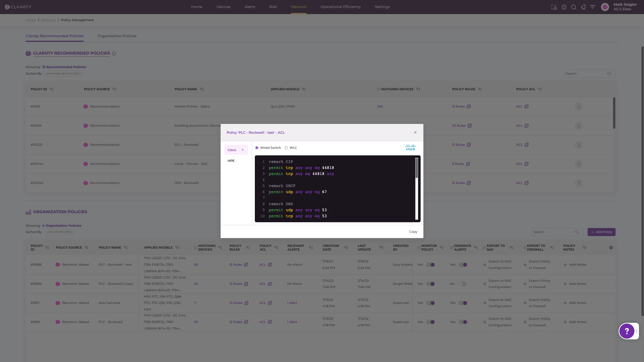
Task: Open the purple help question mark button
Action: click(627, 331)
